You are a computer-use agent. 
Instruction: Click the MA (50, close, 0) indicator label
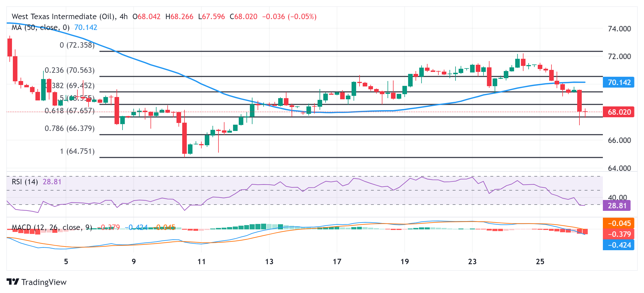pos(41,27)
